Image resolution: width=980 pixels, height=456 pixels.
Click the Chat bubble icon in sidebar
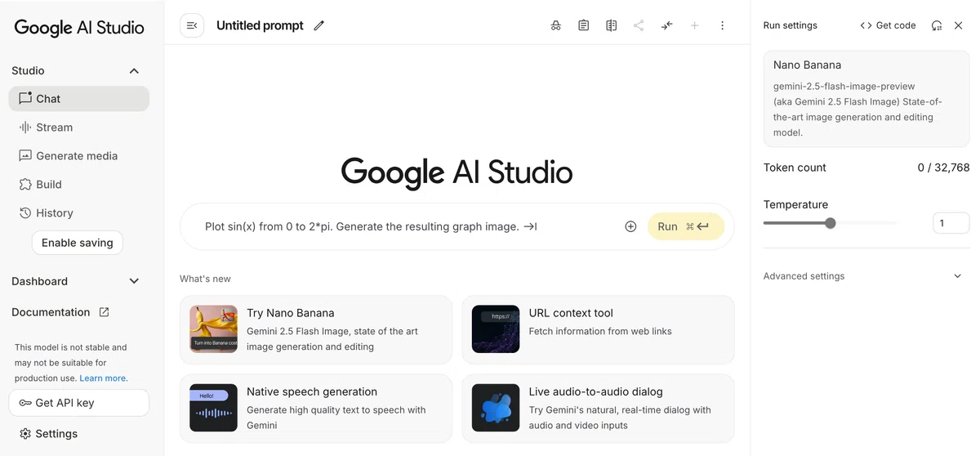(25, 98)
